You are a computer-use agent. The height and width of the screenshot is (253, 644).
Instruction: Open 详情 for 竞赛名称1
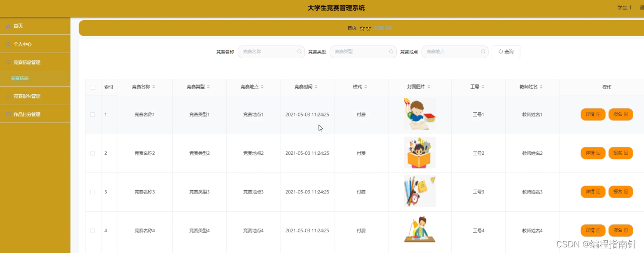click(x=593, y=114)
